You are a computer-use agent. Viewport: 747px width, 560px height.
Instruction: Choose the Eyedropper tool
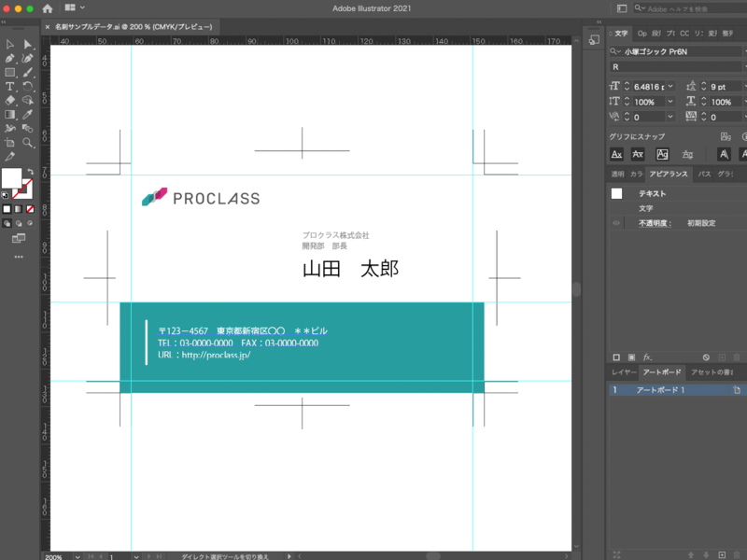[28, 114]
